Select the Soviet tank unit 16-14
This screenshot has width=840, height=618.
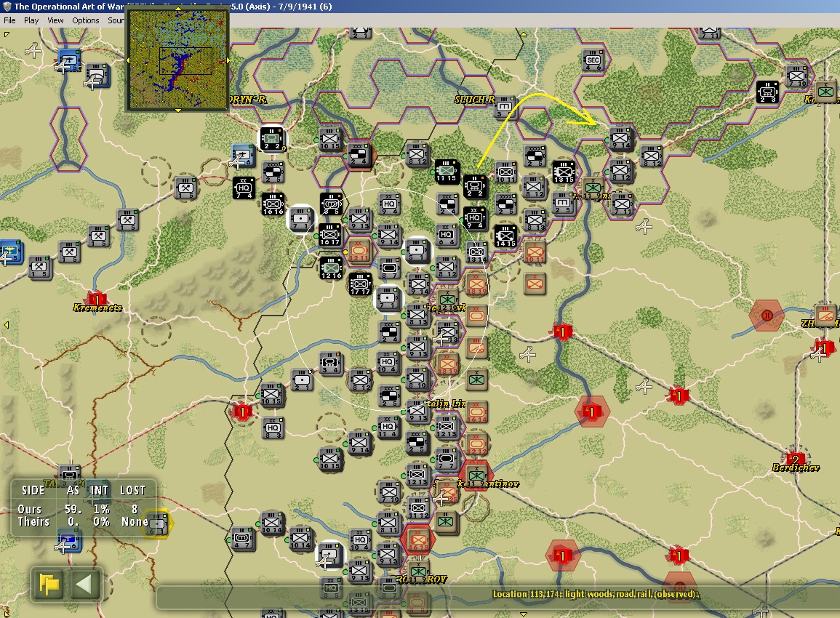pyautogui.click(x=476, y=412)
